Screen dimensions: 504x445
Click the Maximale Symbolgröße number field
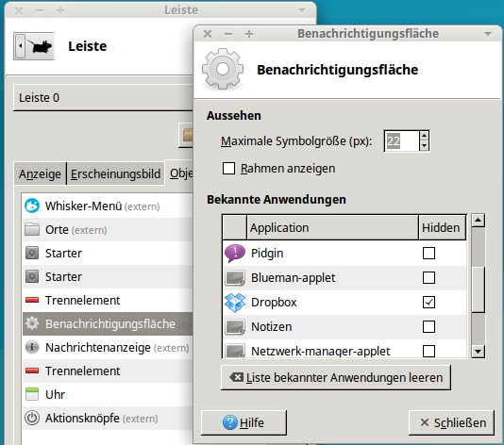402,141
